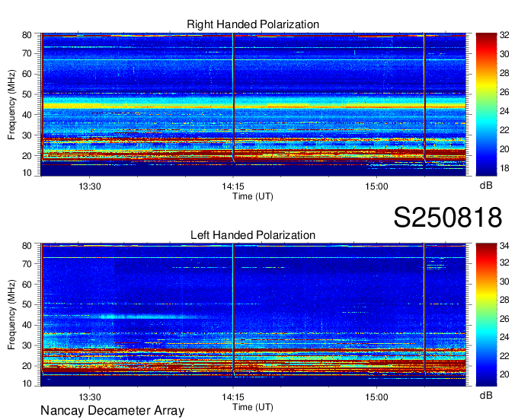Click the 20 value on Left Handed color scale
The width and height of the screenshot is (518, 420).
[x=504, y=374]
